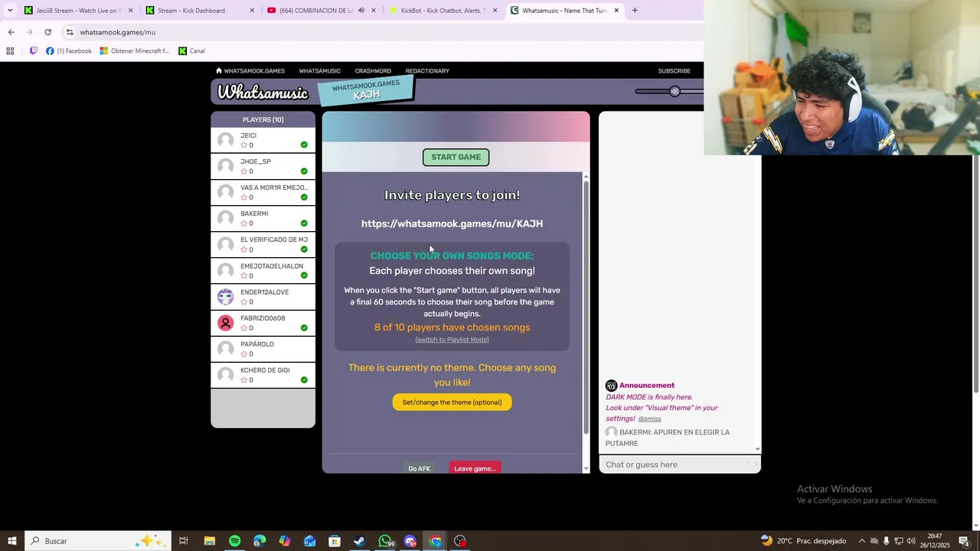Click the browser forward arrow
980x551 pixels.
29,32
